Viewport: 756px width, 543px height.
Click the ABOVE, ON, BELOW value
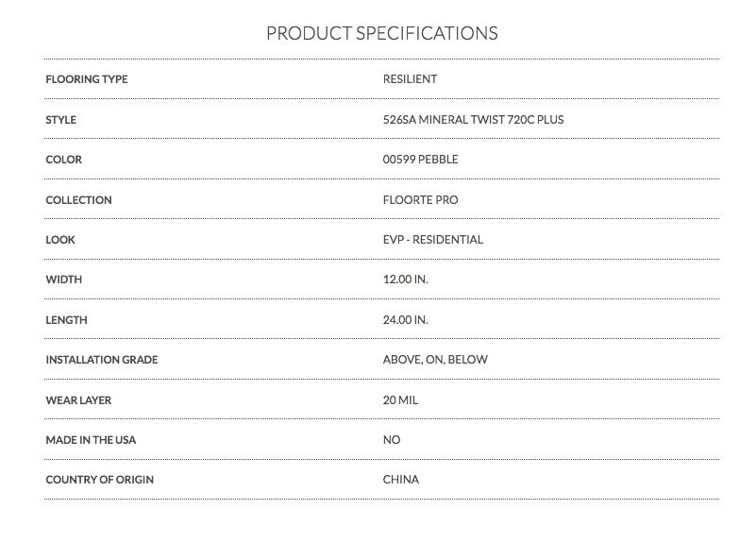[x=435, y=360]
